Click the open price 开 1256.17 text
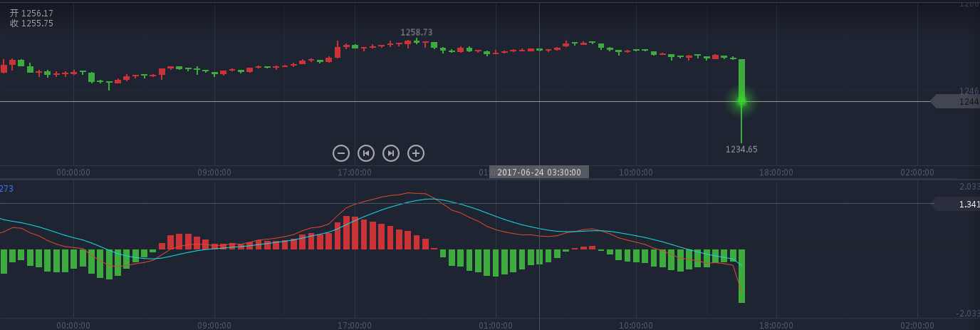The width and height of the screenshot is (980, 330). 31,14
